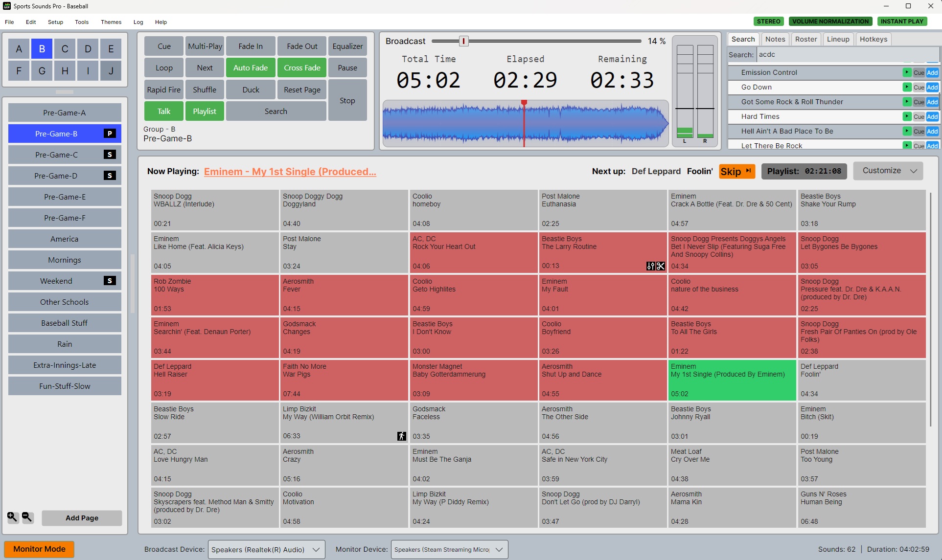Click the Add Page button
942x560 pixels.
(82, 518)
